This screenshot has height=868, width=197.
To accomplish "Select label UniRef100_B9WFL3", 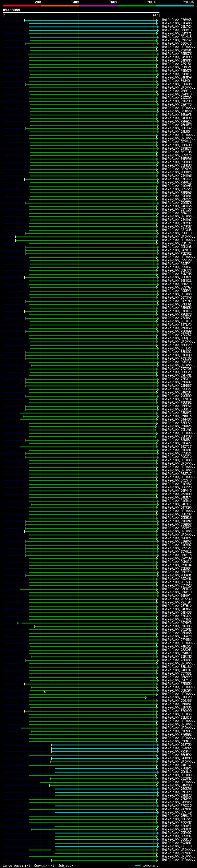I will coord(176,233).
